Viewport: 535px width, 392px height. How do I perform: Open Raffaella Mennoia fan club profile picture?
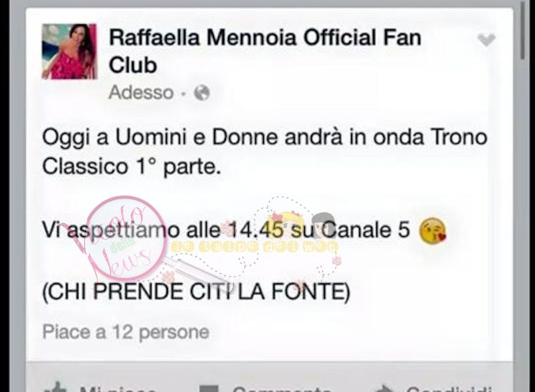click(x=70, y=52)
